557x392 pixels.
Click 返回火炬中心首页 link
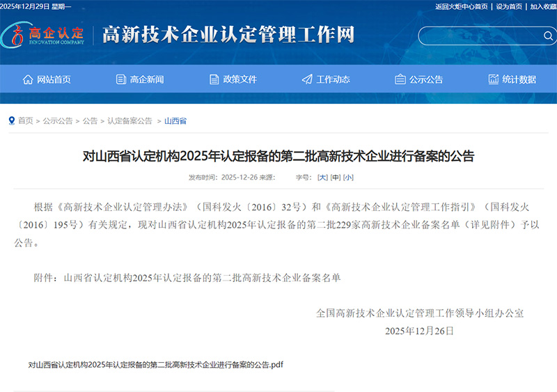point(462,6)
